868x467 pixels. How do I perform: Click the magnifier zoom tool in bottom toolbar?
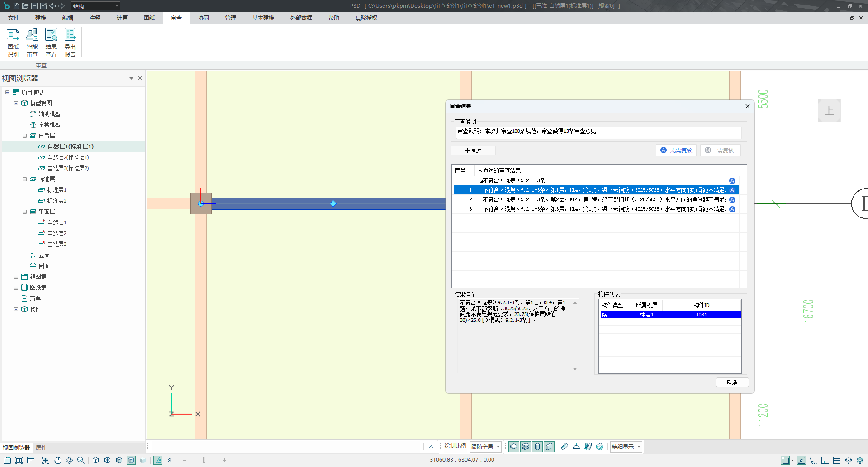point(81,460)
